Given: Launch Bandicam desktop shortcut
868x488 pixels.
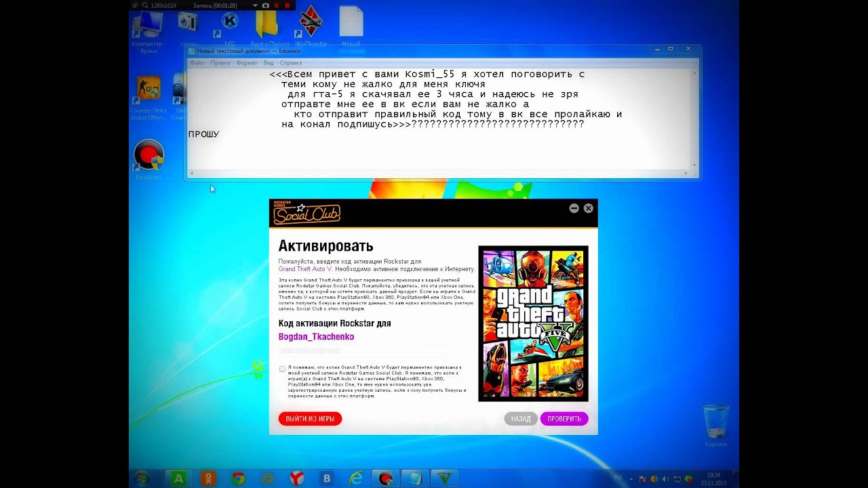Looking at the screenshot, I should 149,159.
